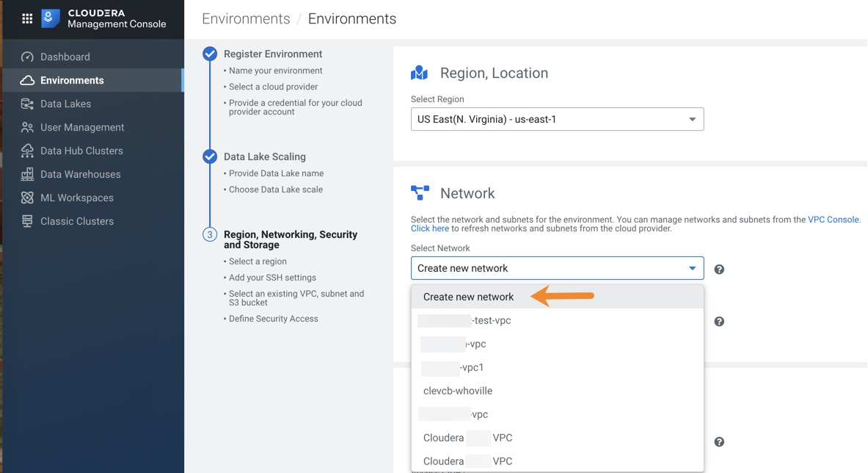Click the step 3 circle indicator
The height and width of the screenshot is (473, 868).
[210, 234]
